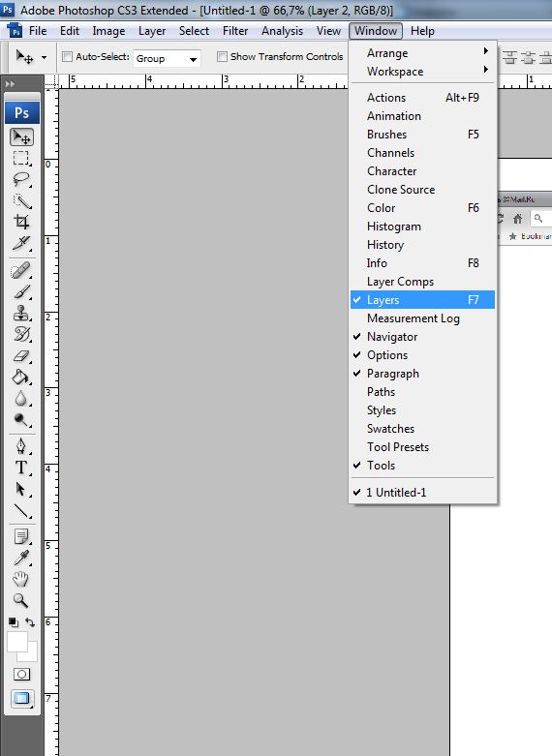Select the Burn tool
This screenshot has height=756, width=552.
[x=21, y=419]
